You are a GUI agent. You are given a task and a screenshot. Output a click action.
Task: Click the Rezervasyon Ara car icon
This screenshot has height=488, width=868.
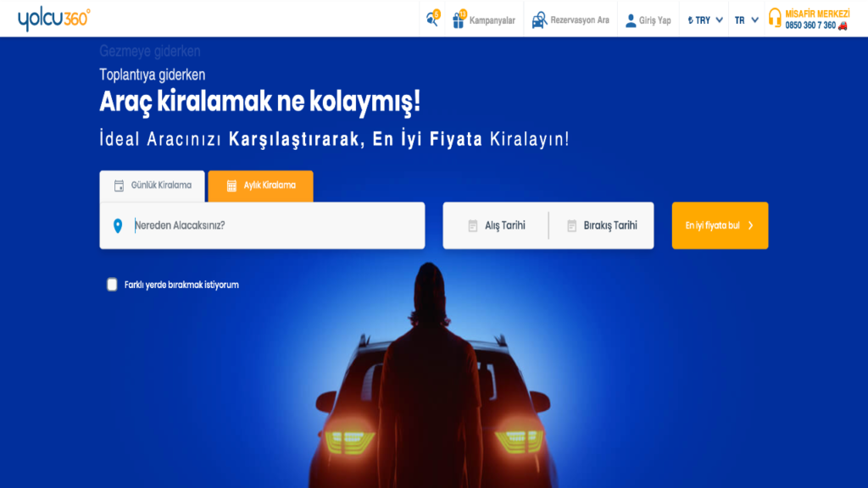538,20
